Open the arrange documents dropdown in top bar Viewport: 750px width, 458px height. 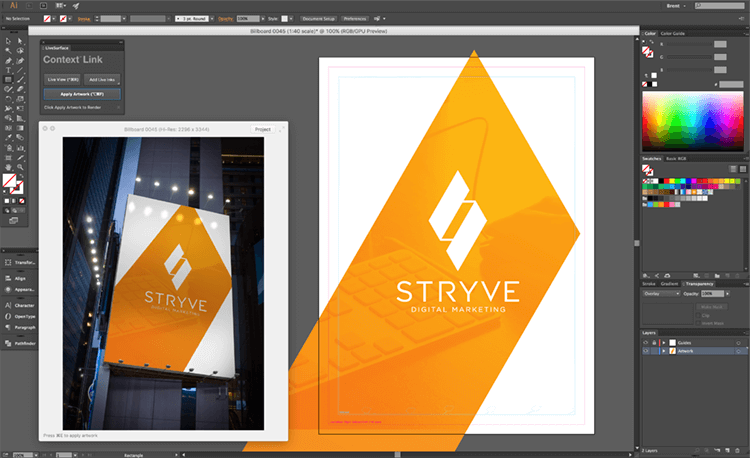[61, 6]
